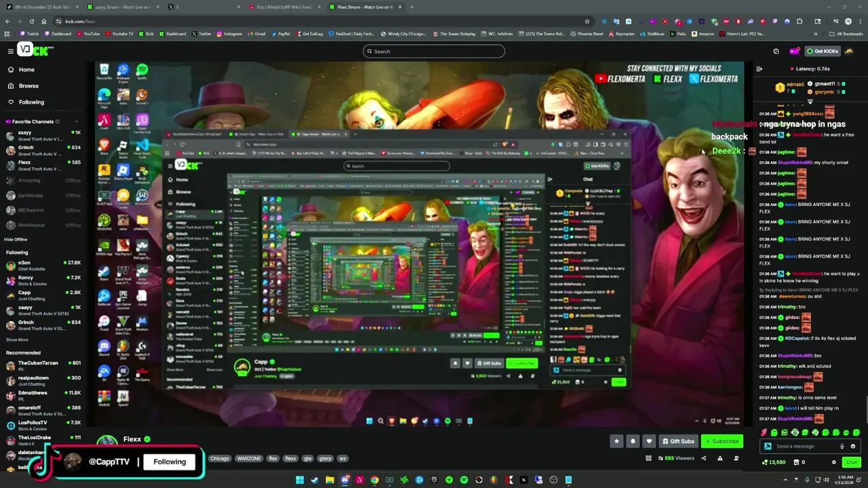
Task: Click the microphone icon in chat input
Action: point(842,447)
